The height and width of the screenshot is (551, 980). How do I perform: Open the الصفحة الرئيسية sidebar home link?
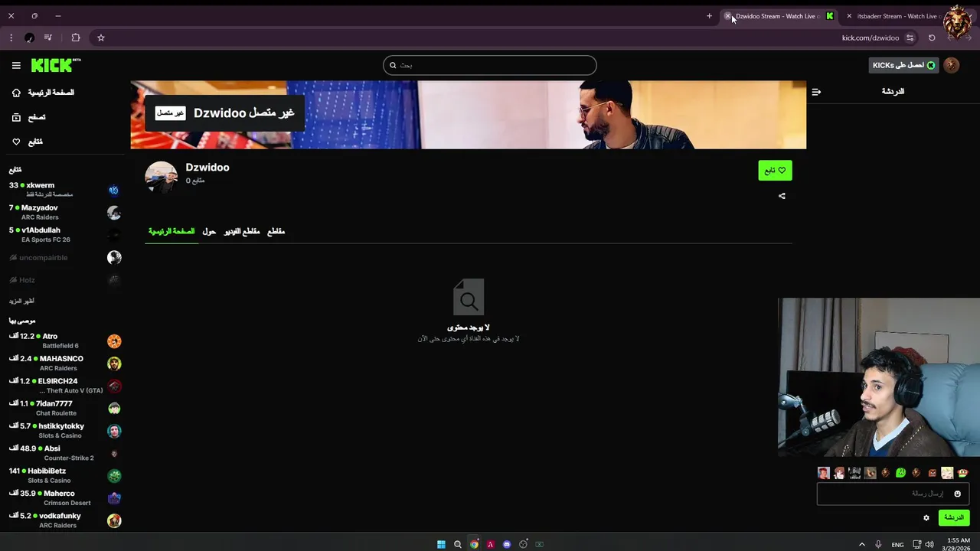43,93
